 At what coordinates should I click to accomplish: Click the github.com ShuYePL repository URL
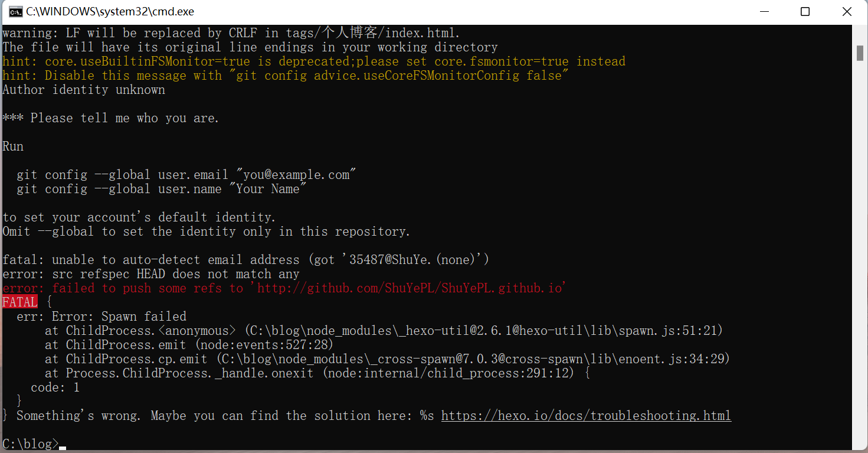coord(411,288)
